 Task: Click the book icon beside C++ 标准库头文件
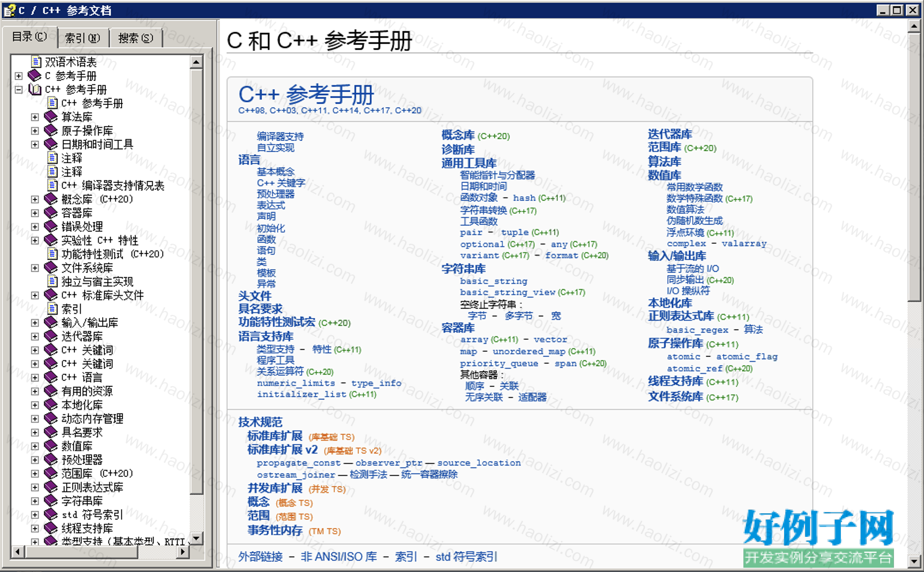click(51, 295)
